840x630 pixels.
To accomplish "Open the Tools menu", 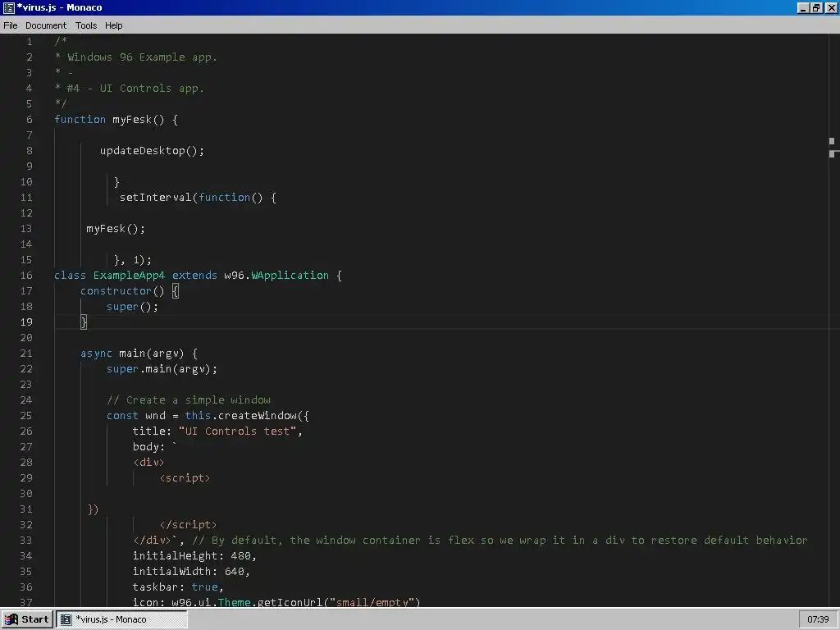I will (85, 25).
